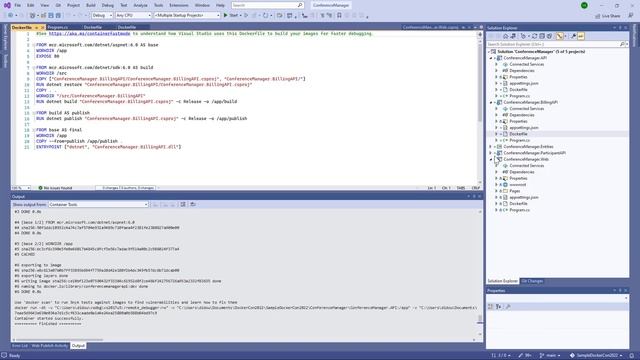640x360 pixels.
Task: Click Clear All icon in Output toolbar
Action: [x=183, y=204]
